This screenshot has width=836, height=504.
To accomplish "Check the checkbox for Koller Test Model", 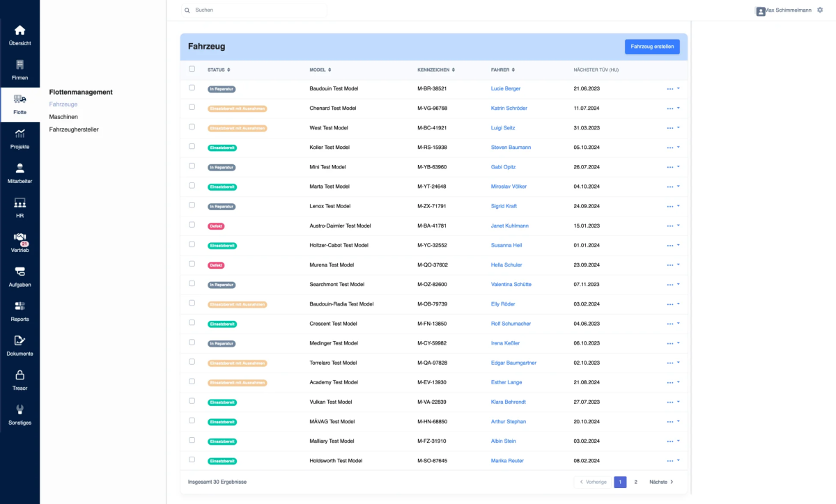I will point(192,147).
